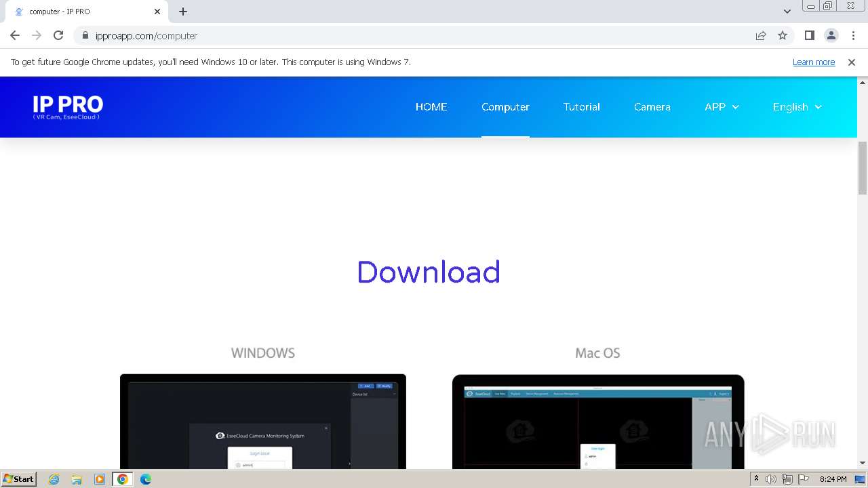The width and height of the screenshot is (868, 488).
Task: Show hidden system tray icons
Action: (x=756, y=479)
